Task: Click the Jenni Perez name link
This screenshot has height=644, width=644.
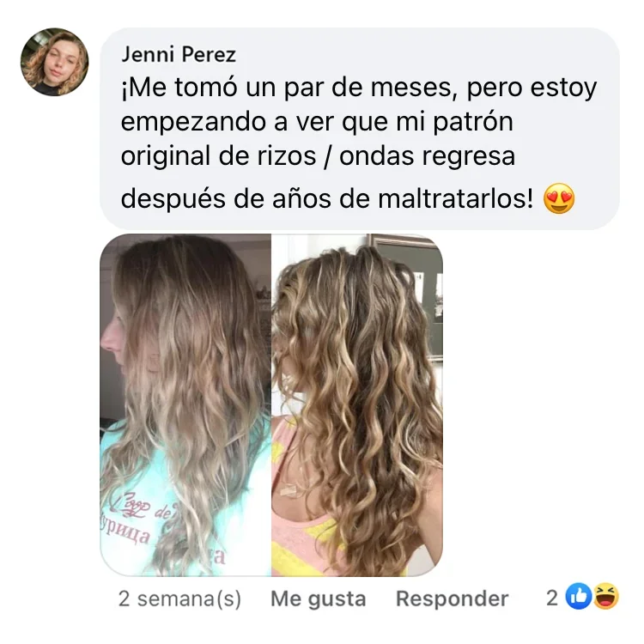Action: pyautogui.click(x=179, y=55)
